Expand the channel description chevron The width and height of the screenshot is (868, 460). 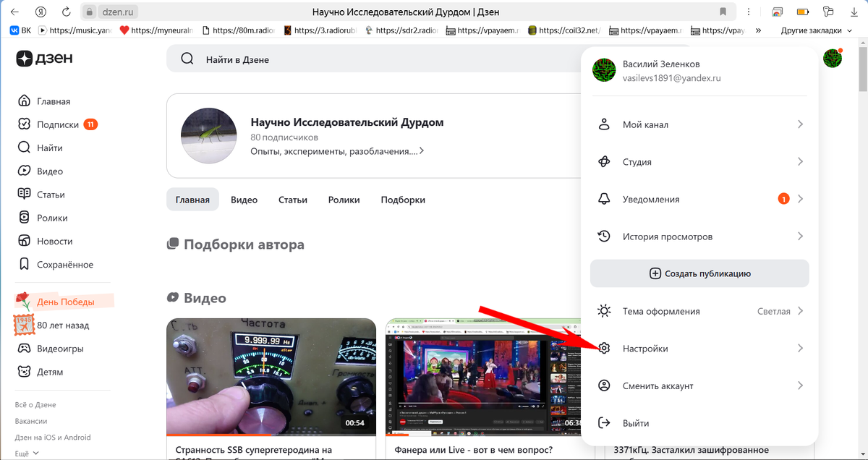[421, 151]
